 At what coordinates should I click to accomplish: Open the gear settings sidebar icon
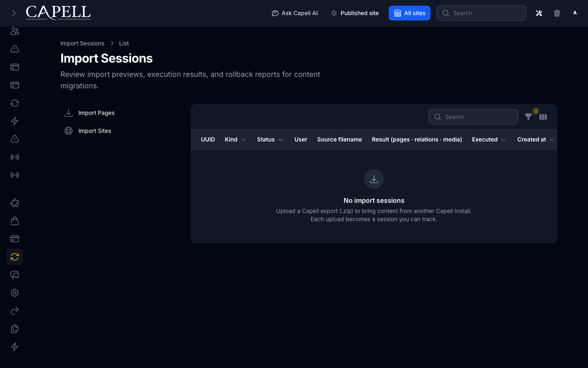15,293
